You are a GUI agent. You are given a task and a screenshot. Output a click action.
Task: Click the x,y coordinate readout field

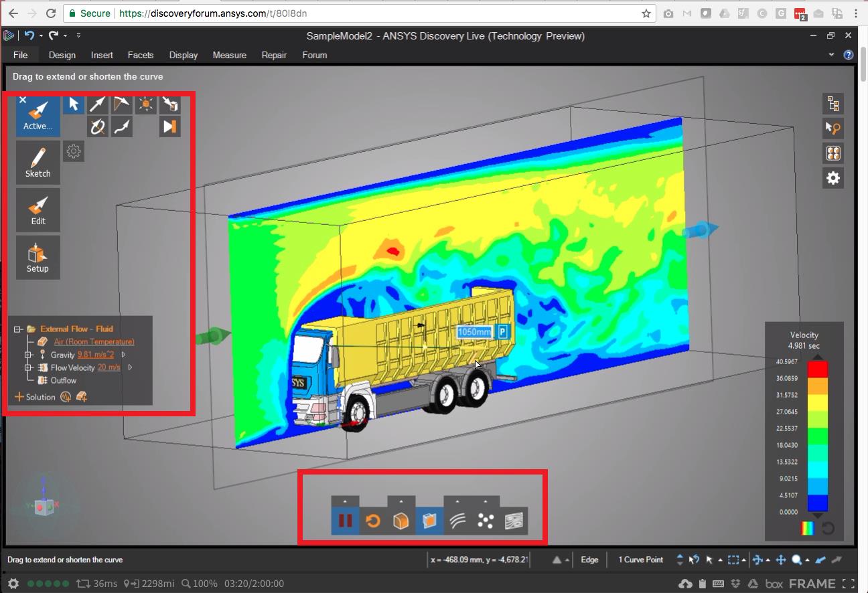pos(480,560)
